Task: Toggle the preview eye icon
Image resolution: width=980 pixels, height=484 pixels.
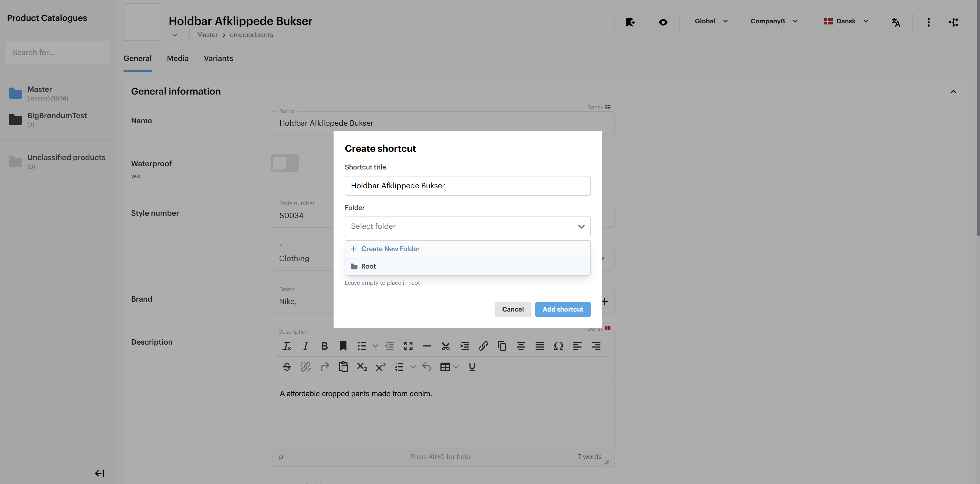Action: coord(663,22)
